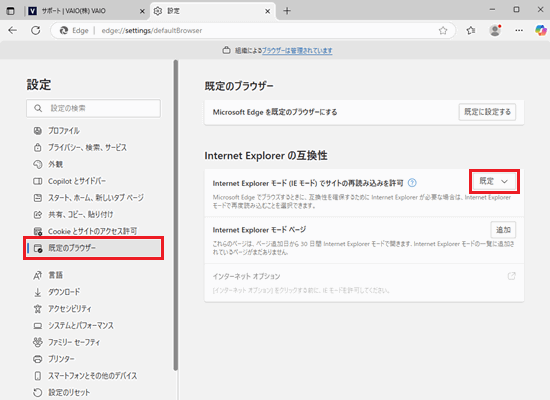
Task: Select the 設定 browser tab
Action: point(212,11)
